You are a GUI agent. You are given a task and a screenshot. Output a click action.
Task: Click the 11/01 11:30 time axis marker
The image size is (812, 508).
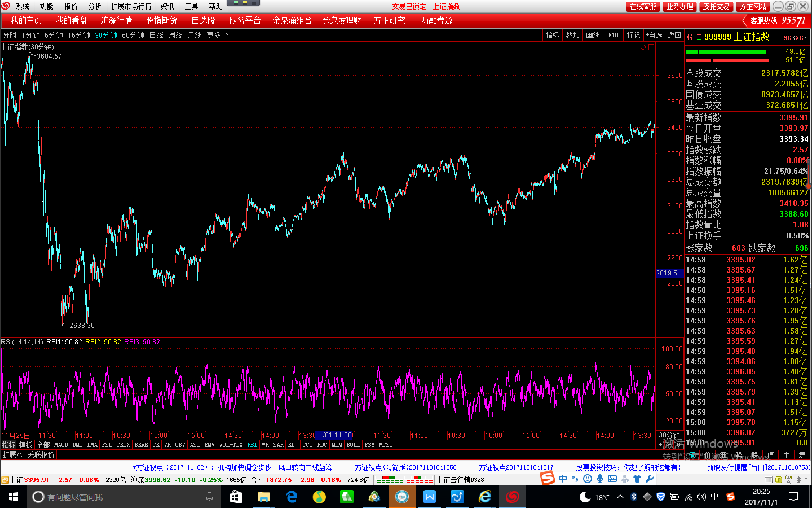(334, 435)
